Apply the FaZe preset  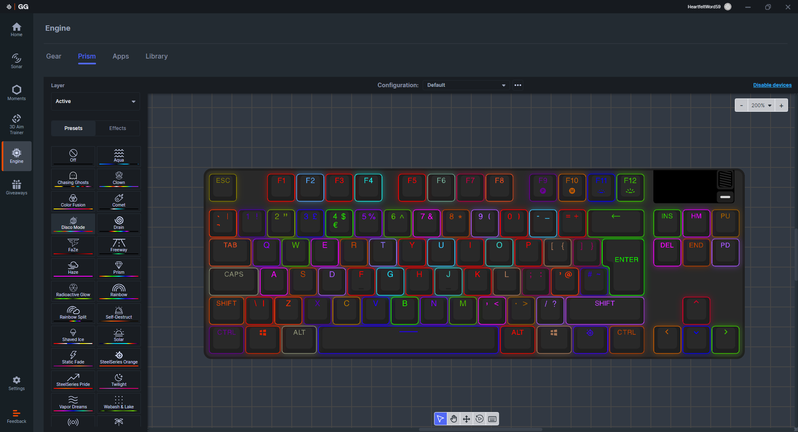73,245
